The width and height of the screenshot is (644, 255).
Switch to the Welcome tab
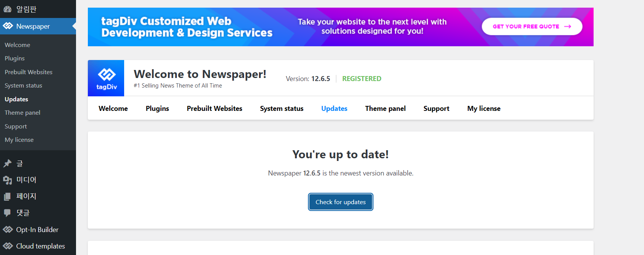click(113, 109)
